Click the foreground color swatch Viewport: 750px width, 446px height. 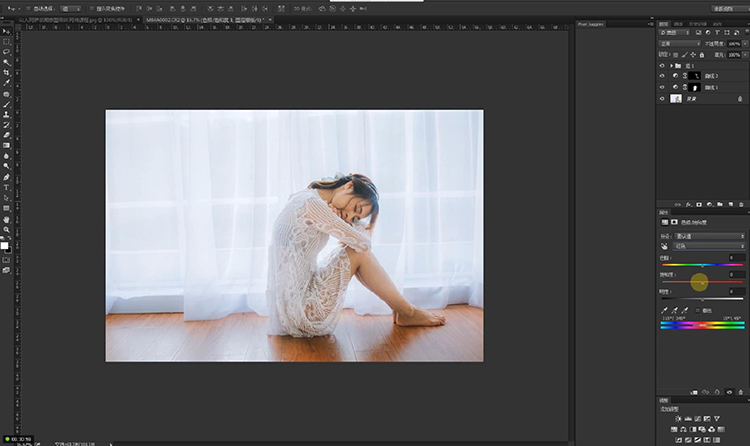[x=4, y=245]
